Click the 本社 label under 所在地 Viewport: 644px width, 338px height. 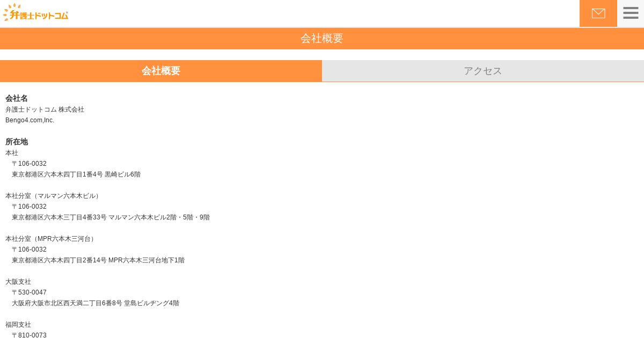(x=12, y=153)
